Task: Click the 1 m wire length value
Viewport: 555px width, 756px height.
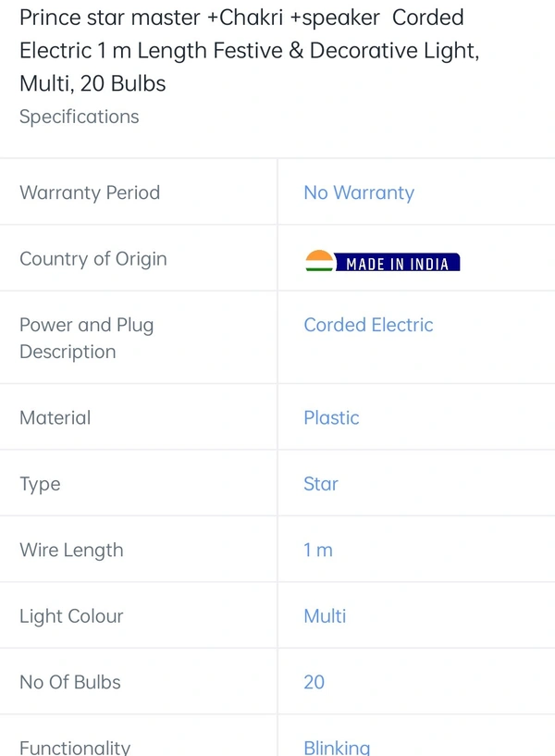Action: [x=318, y=551]
